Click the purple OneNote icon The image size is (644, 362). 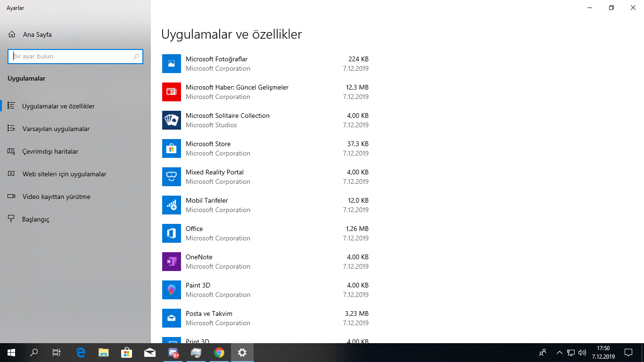click(x=172, y=262)
